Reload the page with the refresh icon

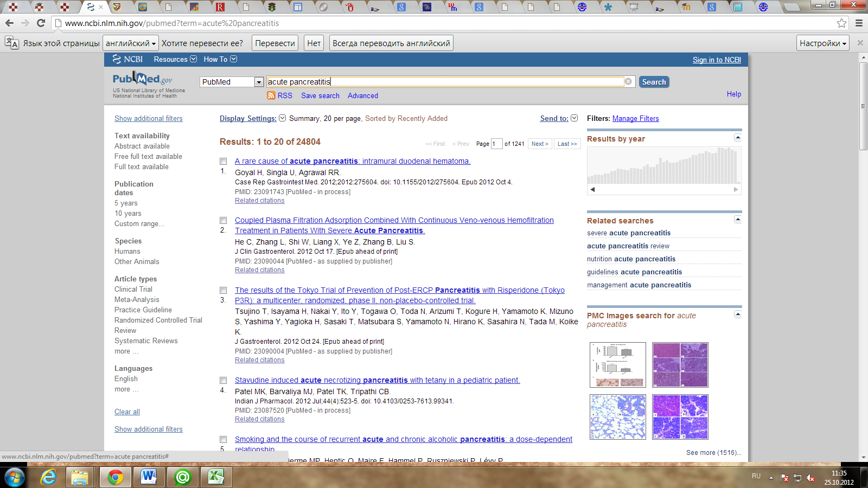tap(41, 23)
